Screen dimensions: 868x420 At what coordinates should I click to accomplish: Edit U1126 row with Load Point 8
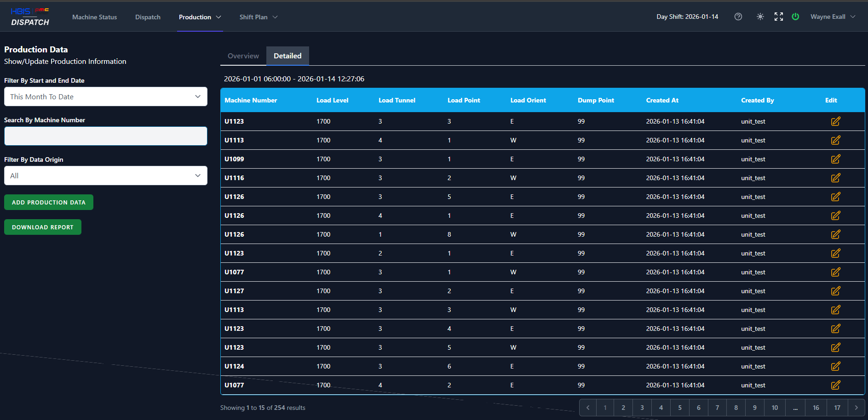(x=836, y=234)
